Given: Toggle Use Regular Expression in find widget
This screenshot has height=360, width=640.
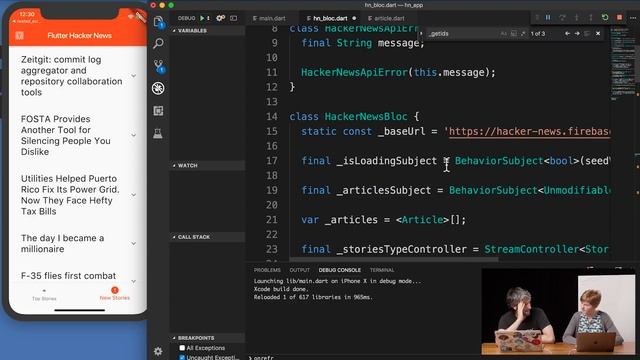Looking at the screenshot, I should (523, 33).
